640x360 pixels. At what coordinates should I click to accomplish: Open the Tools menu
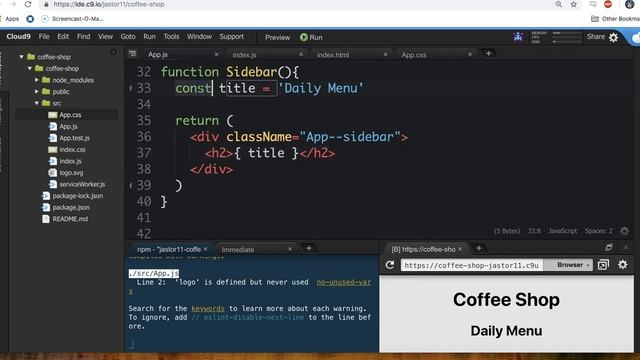[171, 37]
